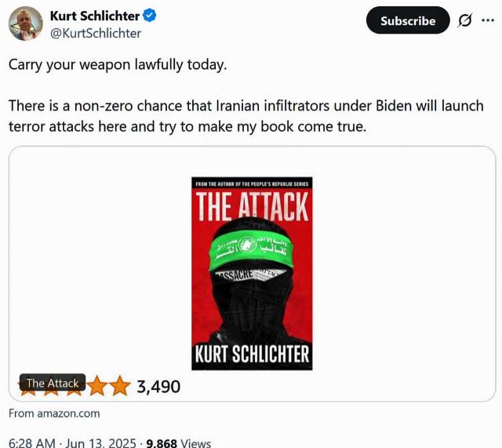Click The Attack title label overlay

(x=53, y=383)
